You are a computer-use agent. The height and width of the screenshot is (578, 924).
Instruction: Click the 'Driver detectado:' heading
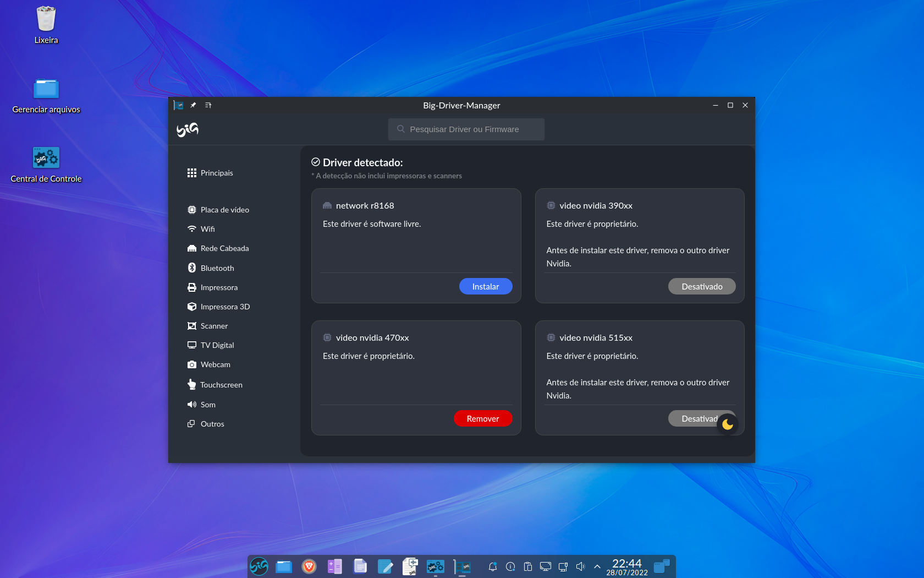(363, 162)
